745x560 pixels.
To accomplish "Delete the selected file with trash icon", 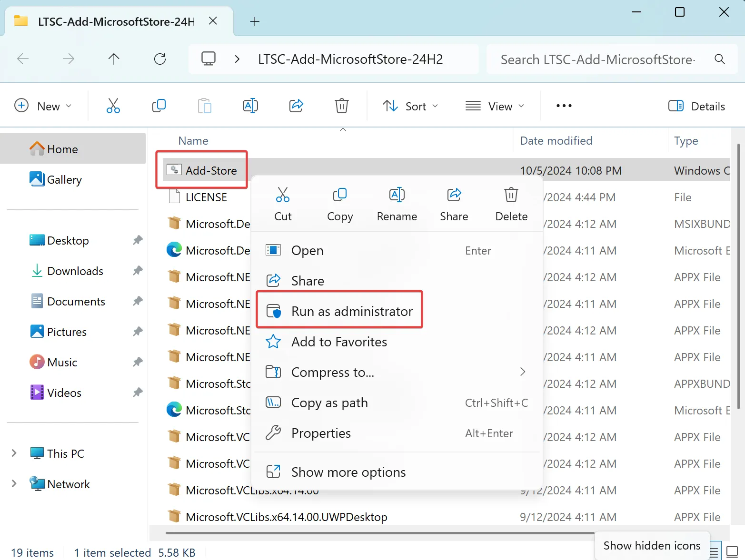I will click(x=341, y=106).
